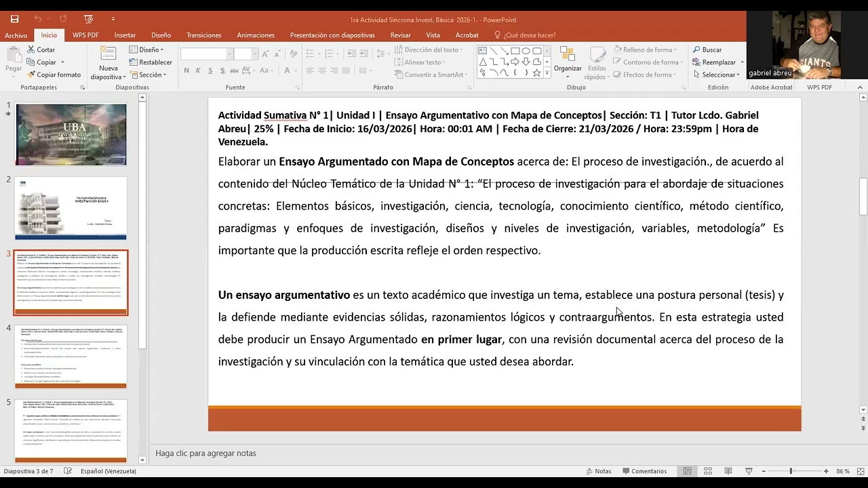Switch to the Insertar tab

tap(125, 35)
